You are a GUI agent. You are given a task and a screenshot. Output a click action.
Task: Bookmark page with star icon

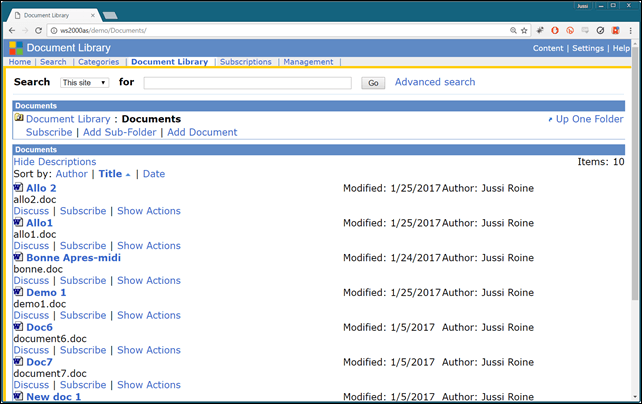tap(524, 31)
